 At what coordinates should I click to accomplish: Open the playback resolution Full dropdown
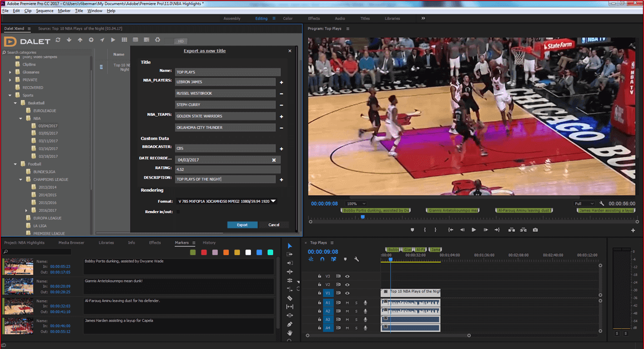[x=582, y=202]
